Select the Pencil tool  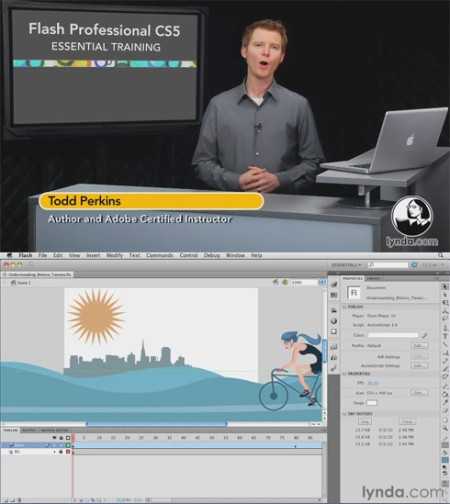click(445, 361)
